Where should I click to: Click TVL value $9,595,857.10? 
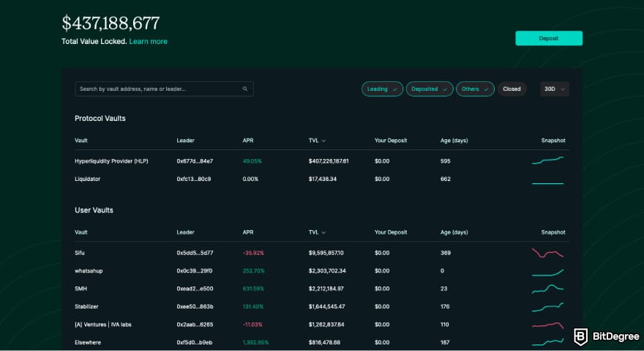click(x=326, y=253)
